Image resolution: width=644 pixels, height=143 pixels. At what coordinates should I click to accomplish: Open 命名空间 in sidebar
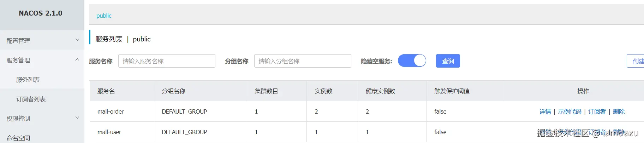(x=18, y=138)
